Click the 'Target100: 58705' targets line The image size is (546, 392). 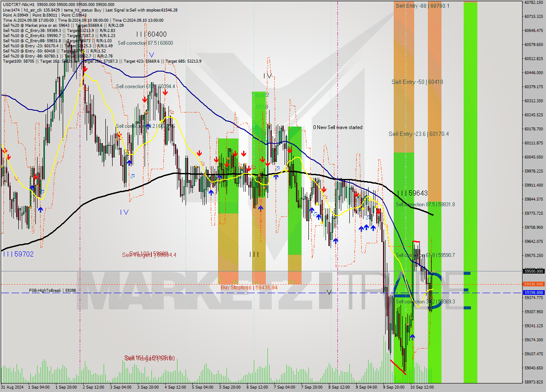pos(102,61)
